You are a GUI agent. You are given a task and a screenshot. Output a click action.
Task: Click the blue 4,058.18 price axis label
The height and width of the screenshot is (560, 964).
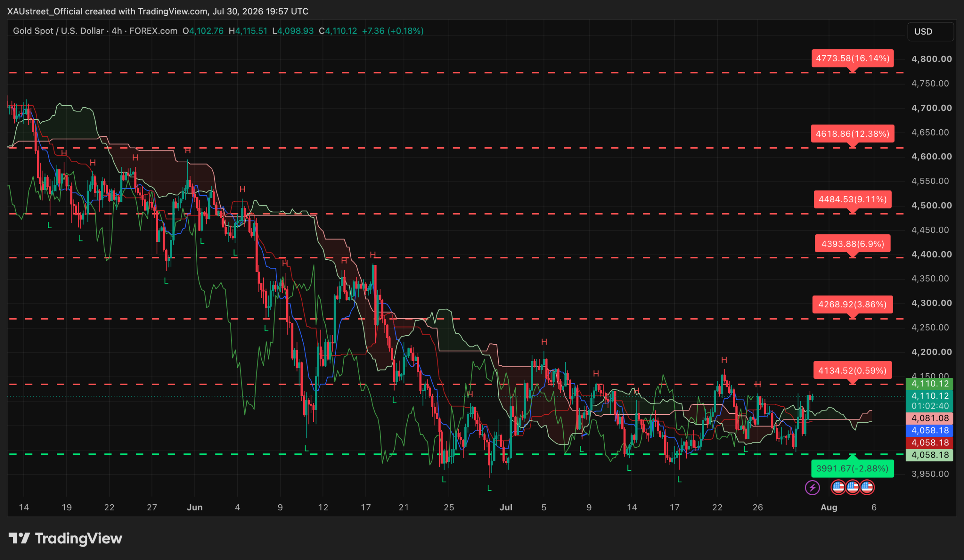tap(930, 430)
